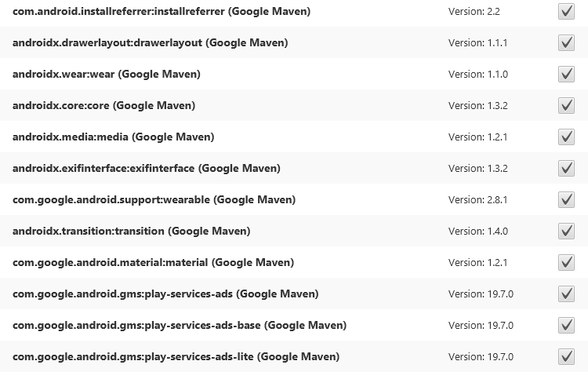Disable the androidx.wear:wear package checkbox
This screenshot has width=588, height=372.
[x=566, y=75]
